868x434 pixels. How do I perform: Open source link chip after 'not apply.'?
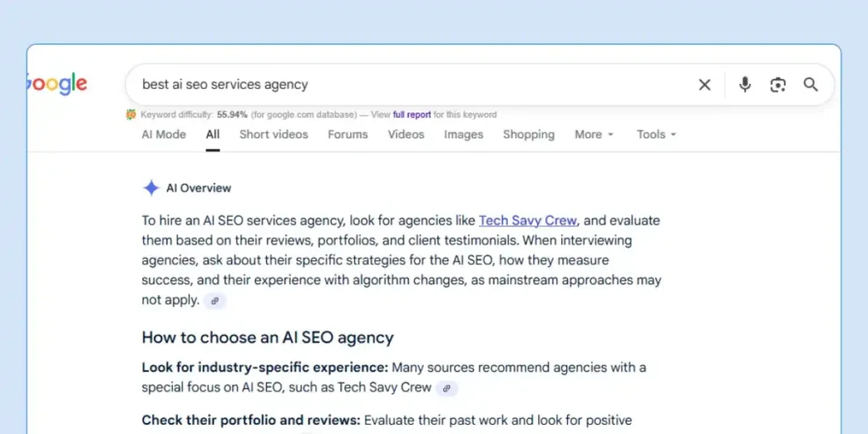(x=215, y=301)
